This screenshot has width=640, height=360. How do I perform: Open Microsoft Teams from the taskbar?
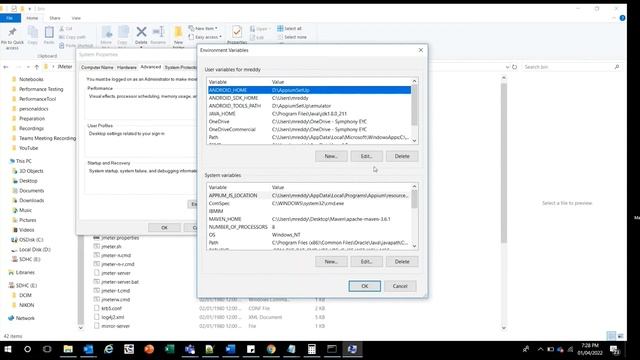pos(190,349)
